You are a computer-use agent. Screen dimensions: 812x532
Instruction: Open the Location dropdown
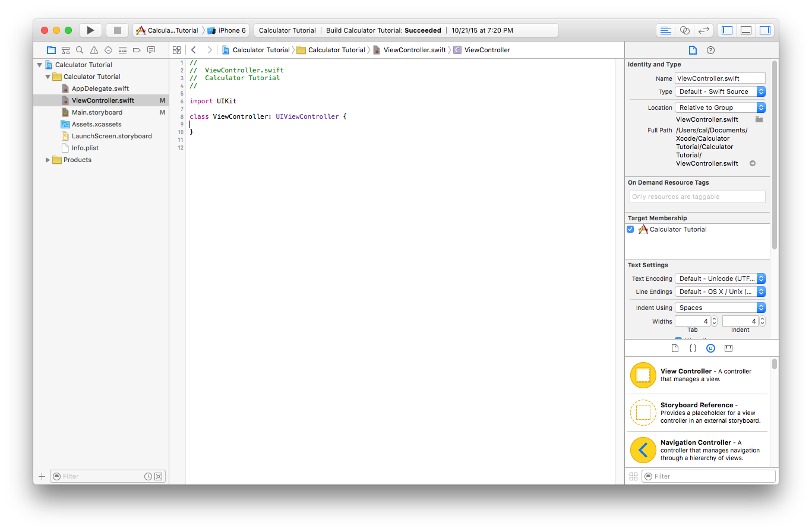pyautogui.click(x=720, y=107)
